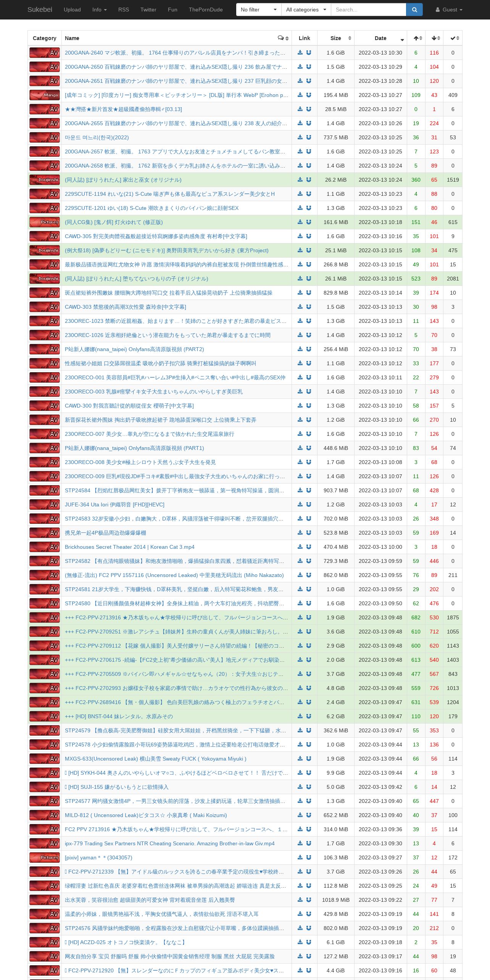Click the 737.5 MiB size cell
490x980 pixels.
tap(336, 137)
